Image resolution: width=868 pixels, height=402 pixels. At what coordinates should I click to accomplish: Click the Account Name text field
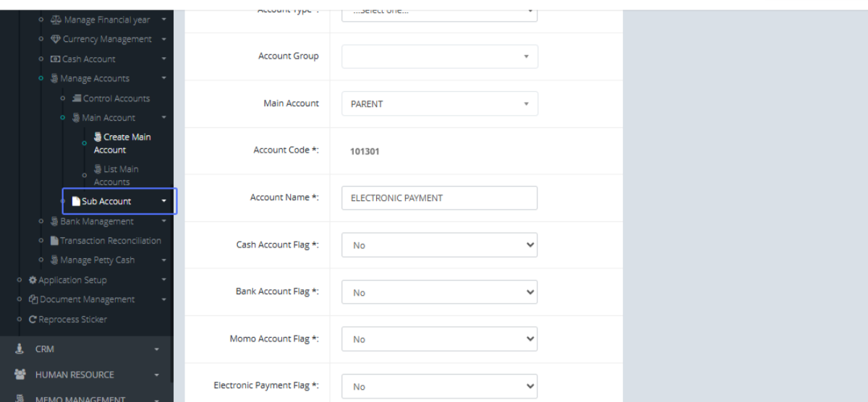(439, 198)
